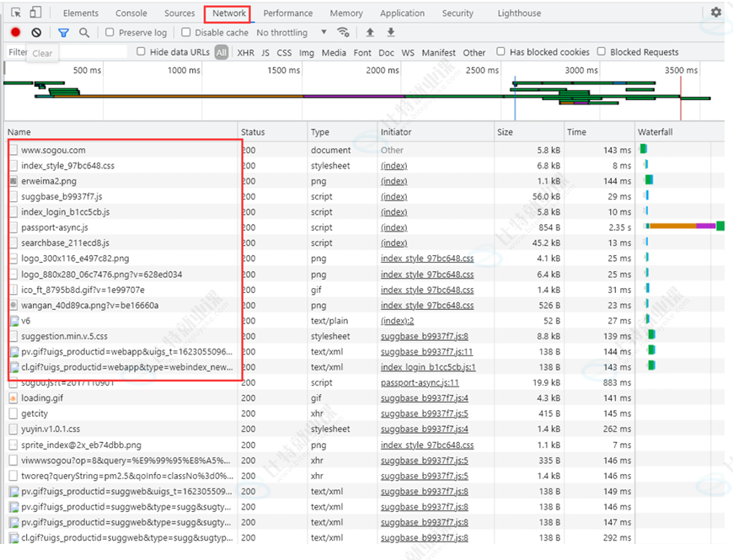Import HAR file upload arrow
The width and height of the screenshot is (733, 560).
(x=370, y=32)
